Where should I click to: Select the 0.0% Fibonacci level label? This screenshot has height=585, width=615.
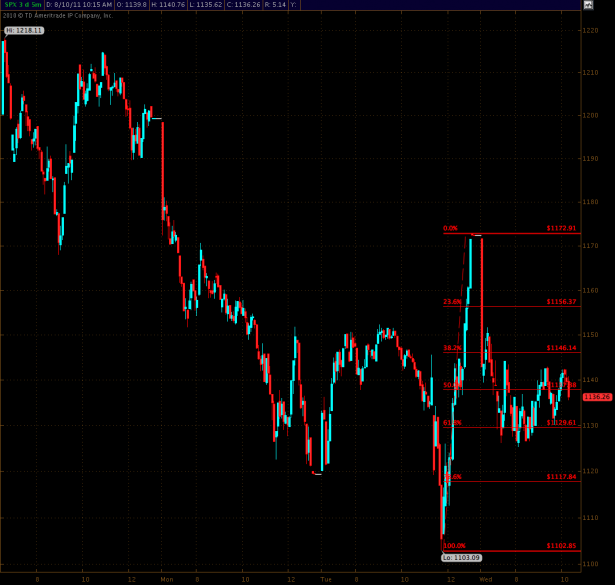click(x=450, y=228)
